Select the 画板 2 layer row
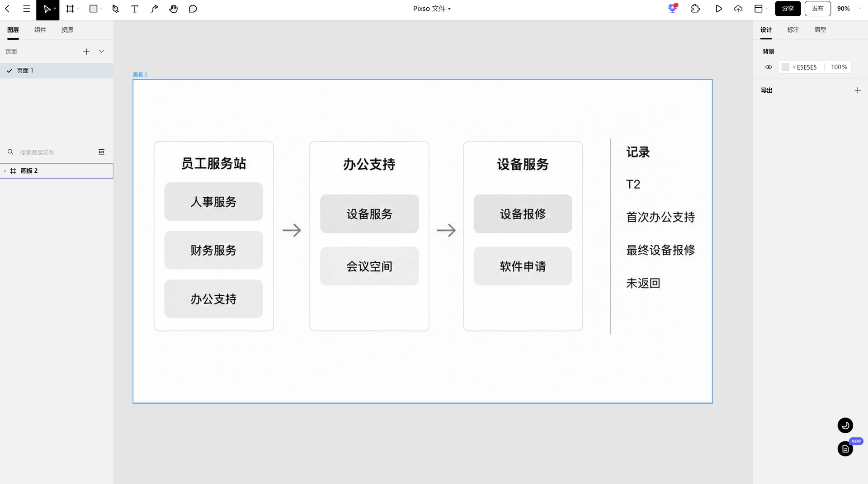The image size is (868, 484). coord(57,171)
